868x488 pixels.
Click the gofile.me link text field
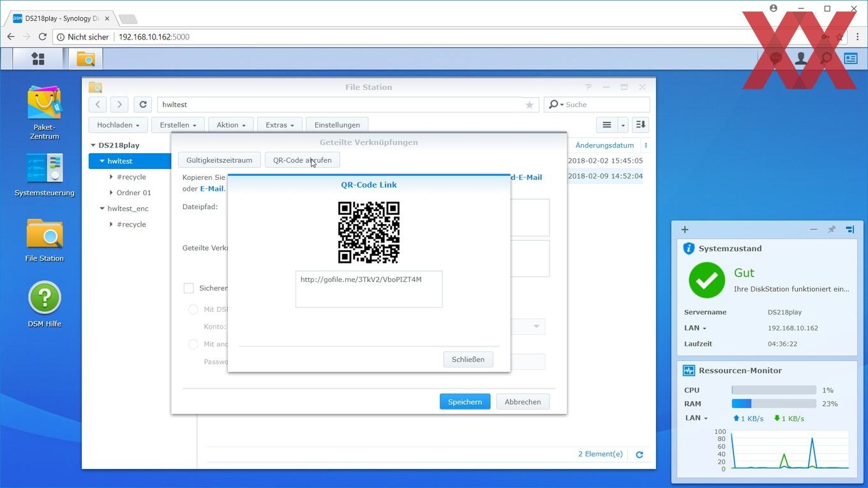pyautogui.click(x=369, y=289)
